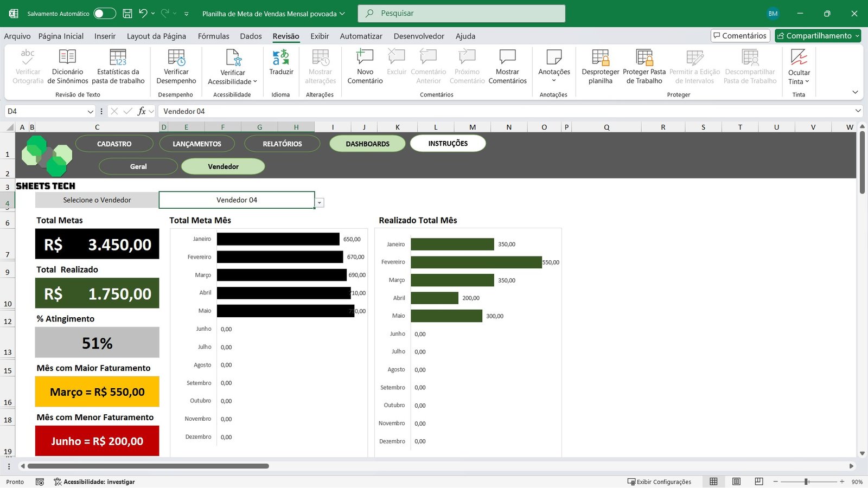This screenshot has width=868, height=488.
Task: Click the Select All corner triangle
Action: [x=10, y=127]
